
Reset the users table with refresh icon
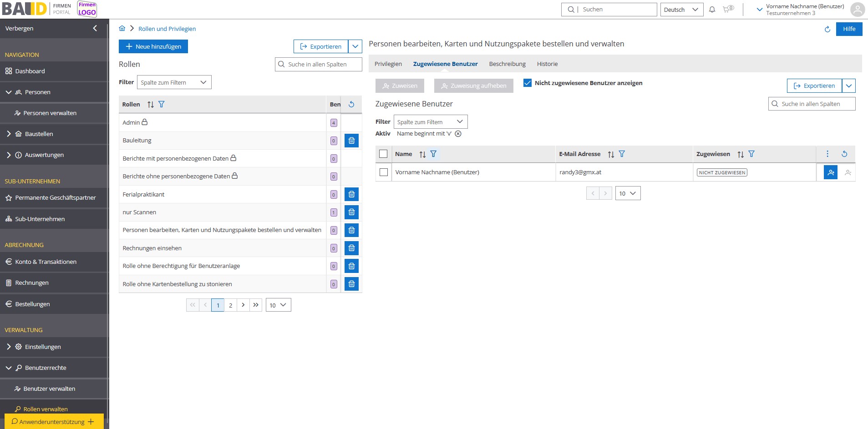[x=844, y=154]
